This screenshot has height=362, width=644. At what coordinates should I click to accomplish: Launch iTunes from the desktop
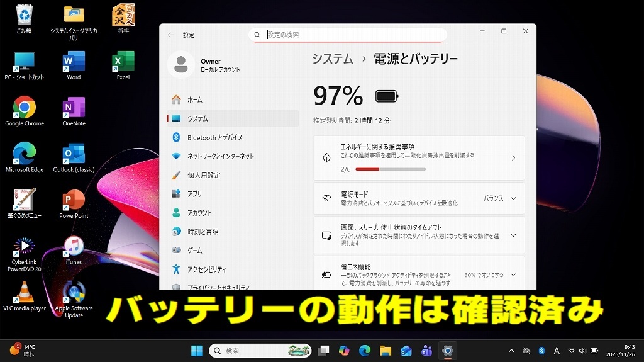tap(74, 250)
